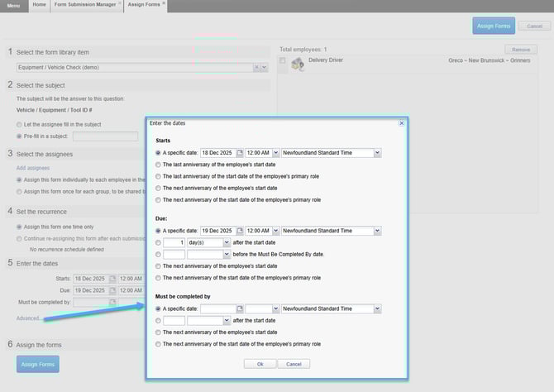Open background Starts calendar icon in step 5
This screenshot has height=392, width=554.
112,279
